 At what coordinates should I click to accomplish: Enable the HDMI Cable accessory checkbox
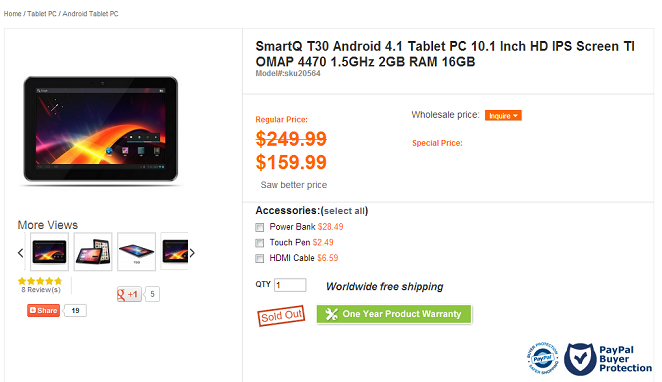[260, 258]
